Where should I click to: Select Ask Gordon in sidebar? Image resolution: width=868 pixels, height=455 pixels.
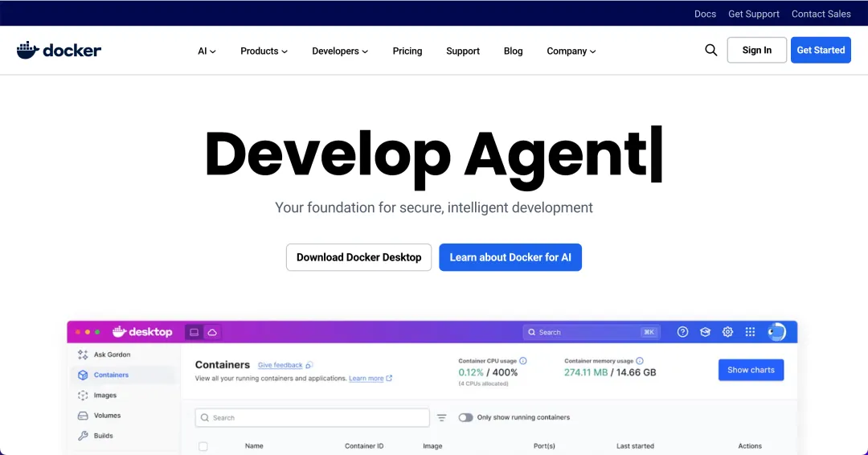pos(113,355)
